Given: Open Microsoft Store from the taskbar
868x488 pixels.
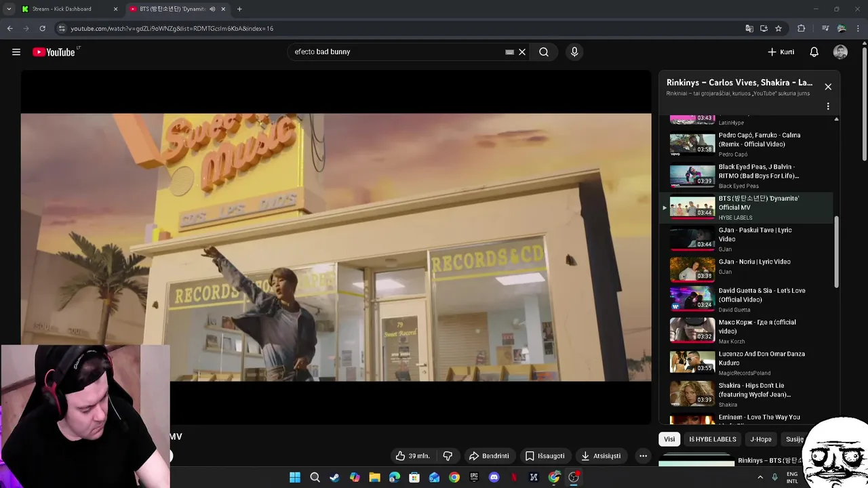Looking at the screenshot, I should [x=414, y=478].
